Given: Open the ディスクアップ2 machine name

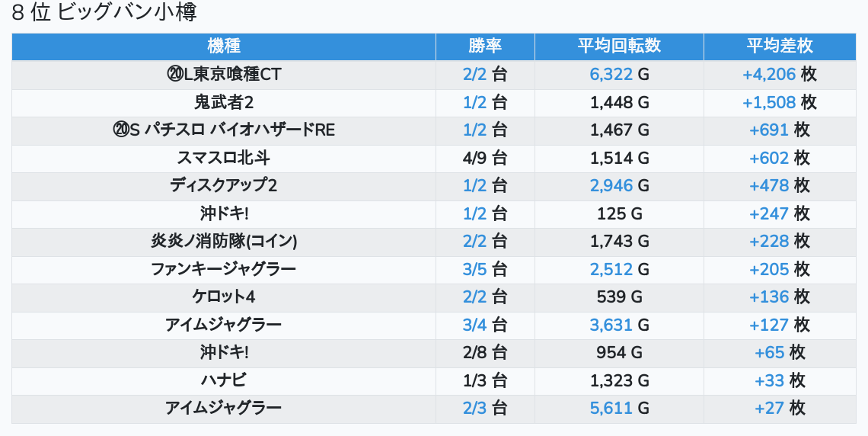Looking at the screenshot, I should [x=224, y=185].
